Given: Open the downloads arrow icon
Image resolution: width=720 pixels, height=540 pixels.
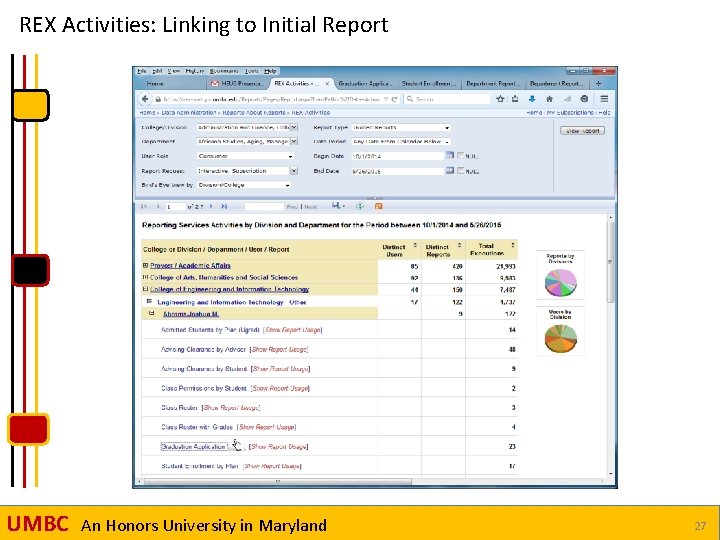Looking at the screenshot, I should coord(532,99).
